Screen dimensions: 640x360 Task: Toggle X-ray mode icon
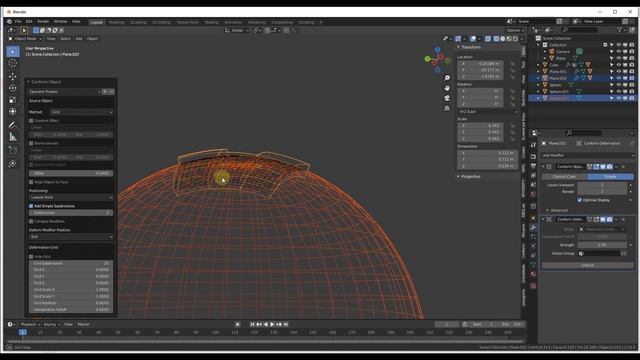(x=488, y=39)
